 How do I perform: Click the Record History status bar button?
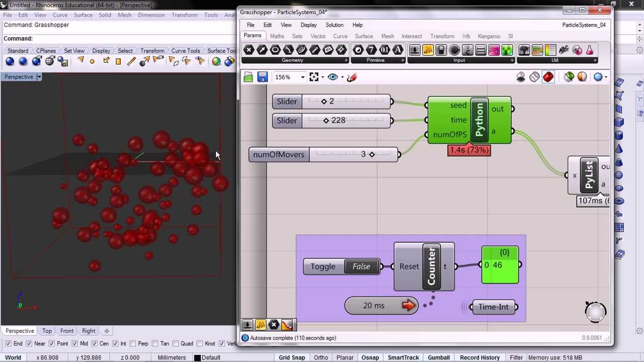pyautogui.click(x=479, y=357)
